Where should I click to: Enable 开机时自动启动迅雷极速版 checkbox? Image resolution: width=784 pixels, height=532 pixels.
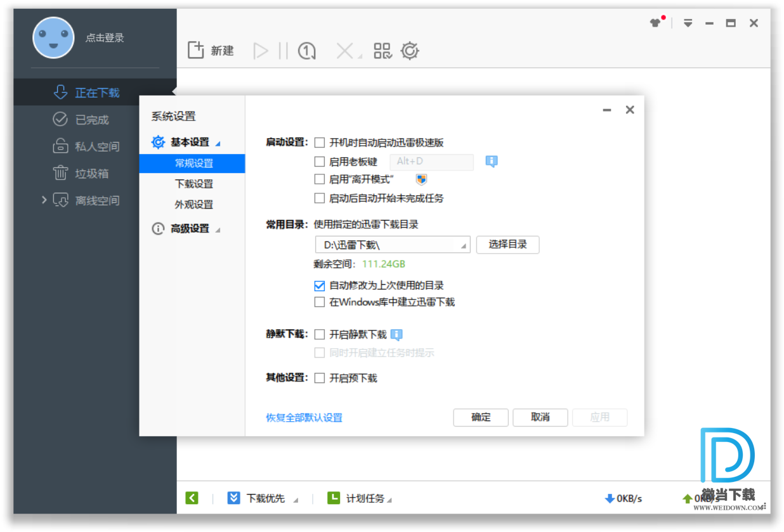320,143
